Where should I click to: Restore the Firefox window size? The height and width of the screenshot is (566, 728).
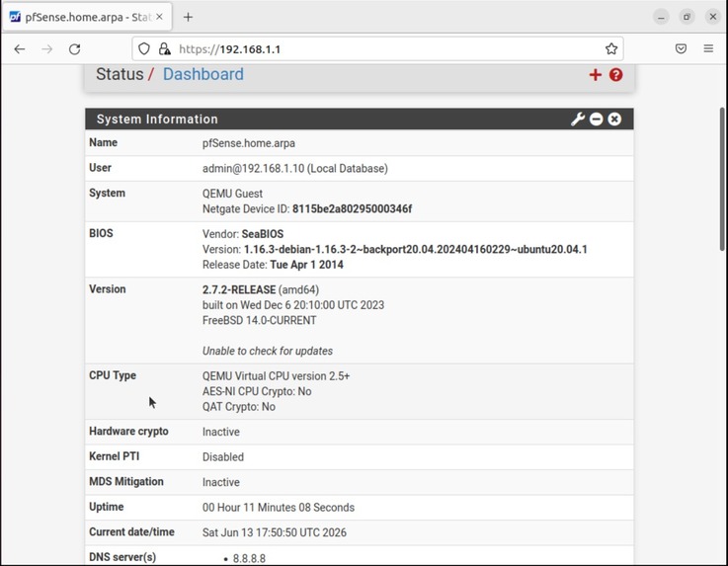pos(687,17)
